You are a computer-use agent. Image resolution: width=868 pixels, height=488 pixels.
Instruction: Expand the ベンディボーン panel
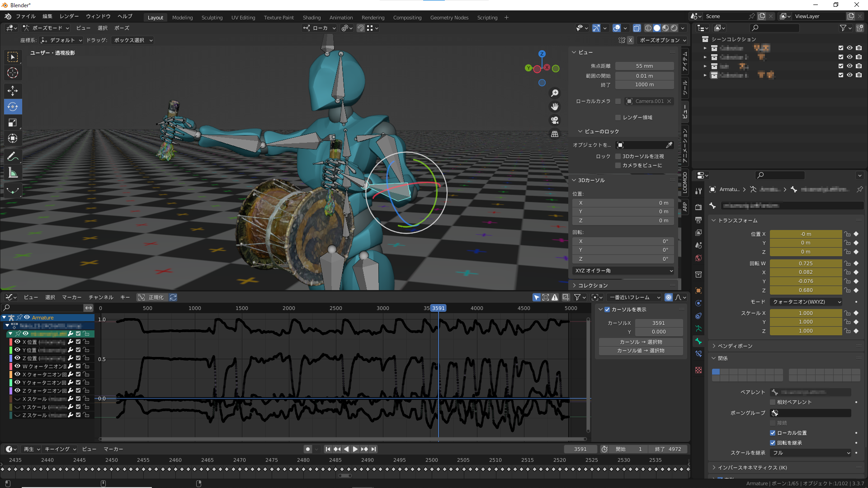pyautogui.click(x=735, y=346)
